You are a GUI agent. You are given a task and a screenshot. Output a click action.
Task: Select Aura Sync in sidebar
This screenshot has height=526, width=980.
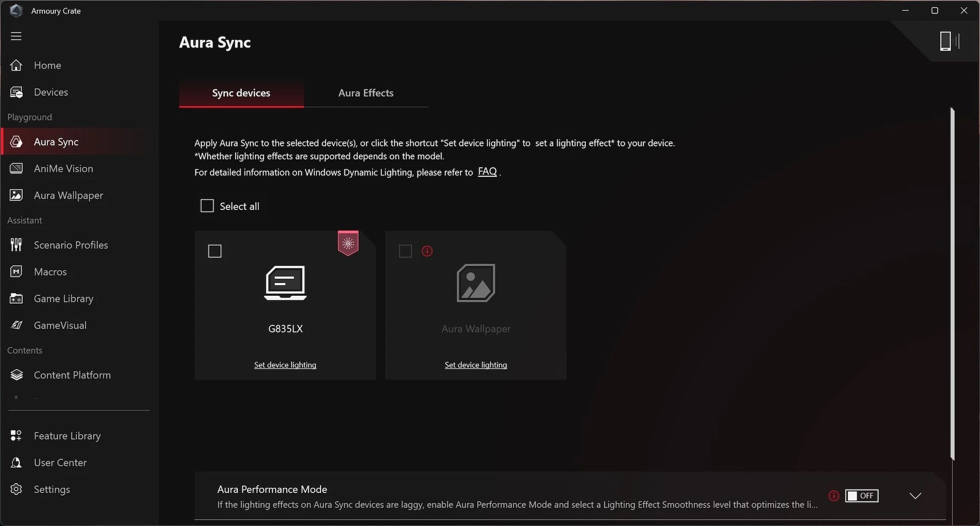tap(79, 142)
